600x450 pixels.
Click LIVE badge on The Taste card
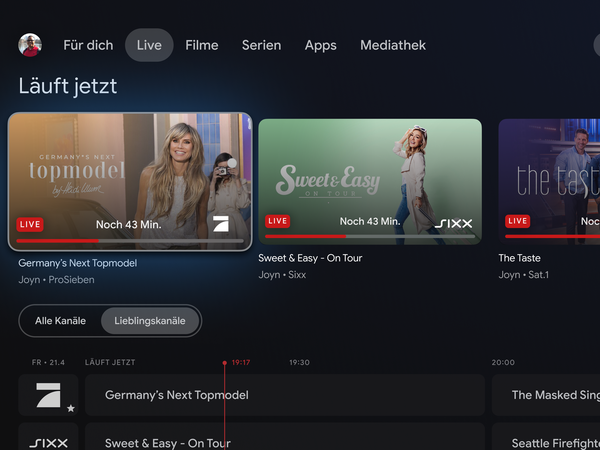pyautogui.click(x=517, y=221)
